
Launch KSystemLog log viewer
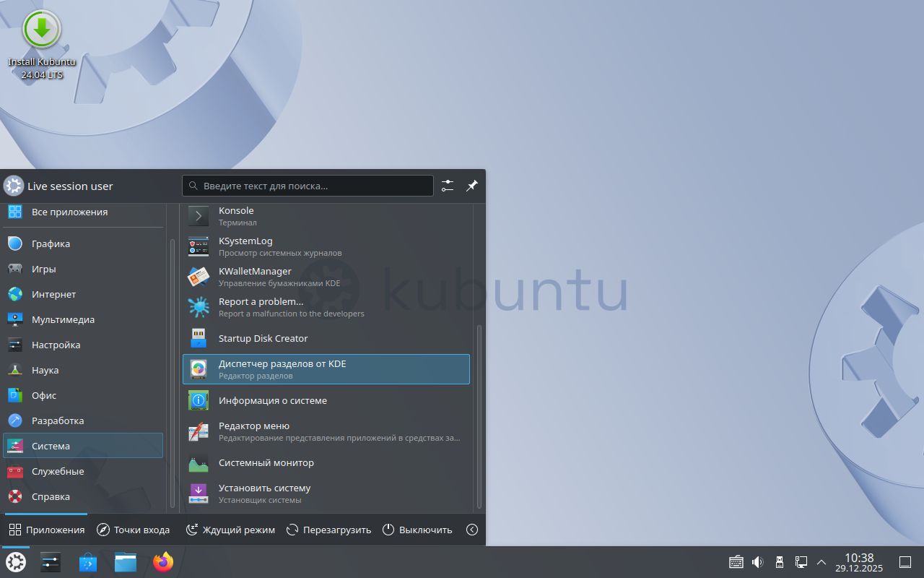[326, 246]
